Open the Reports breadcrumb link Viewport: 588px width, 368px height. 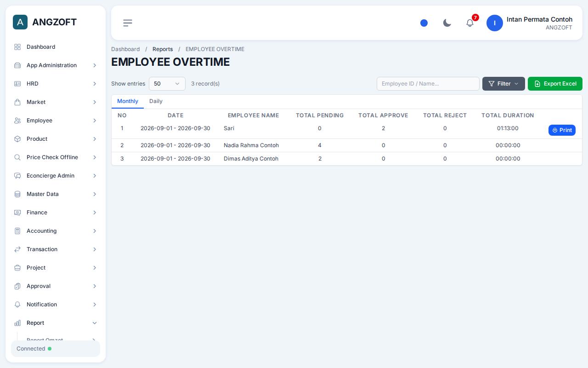coord(163,49)
